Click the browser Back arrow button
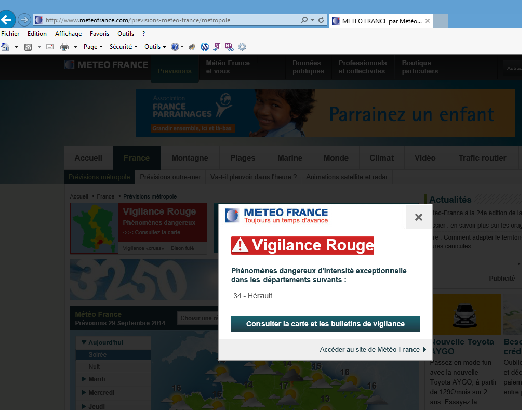The image size is (532, 410). (7, 20)
